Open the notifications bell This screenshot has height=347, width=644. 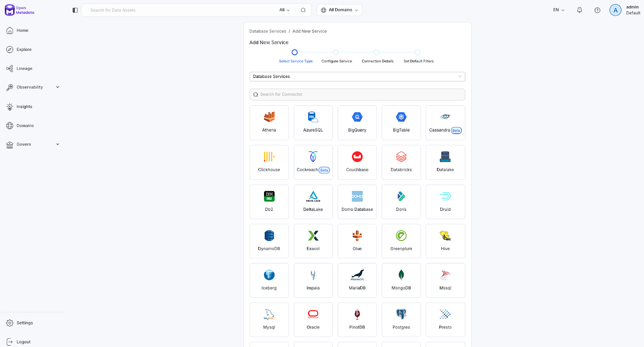click(x=579, y=10)
